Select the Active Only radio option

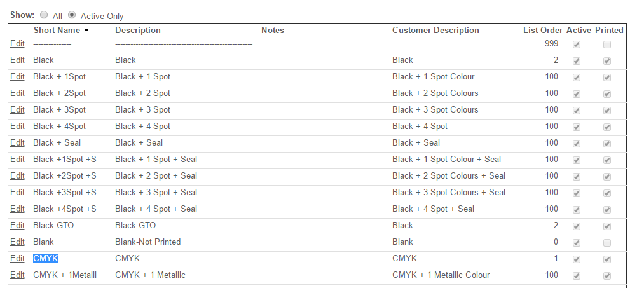click(x=72, y=15)
